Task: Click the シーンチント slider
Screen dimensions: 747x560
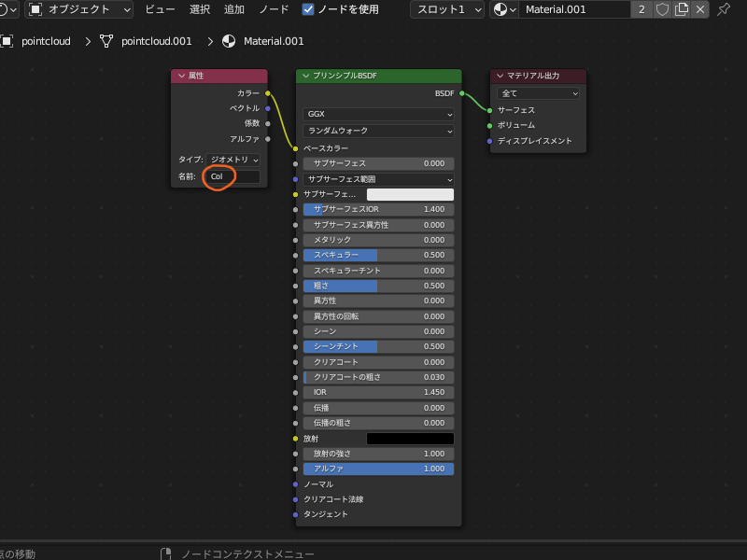Action: coord(378,346)
